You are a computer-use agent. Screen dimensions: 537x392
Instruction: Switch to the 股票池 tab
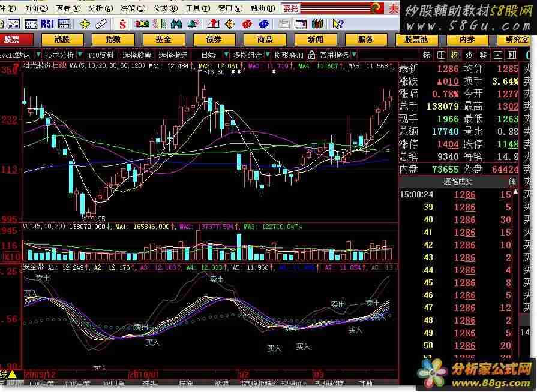coord(416,40)
